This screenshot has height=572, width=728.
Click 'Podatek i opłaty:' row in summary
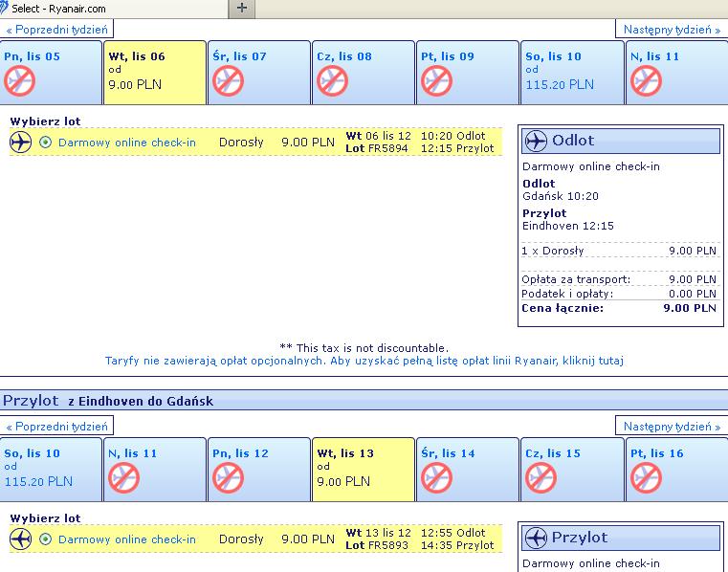pos(619,294)
